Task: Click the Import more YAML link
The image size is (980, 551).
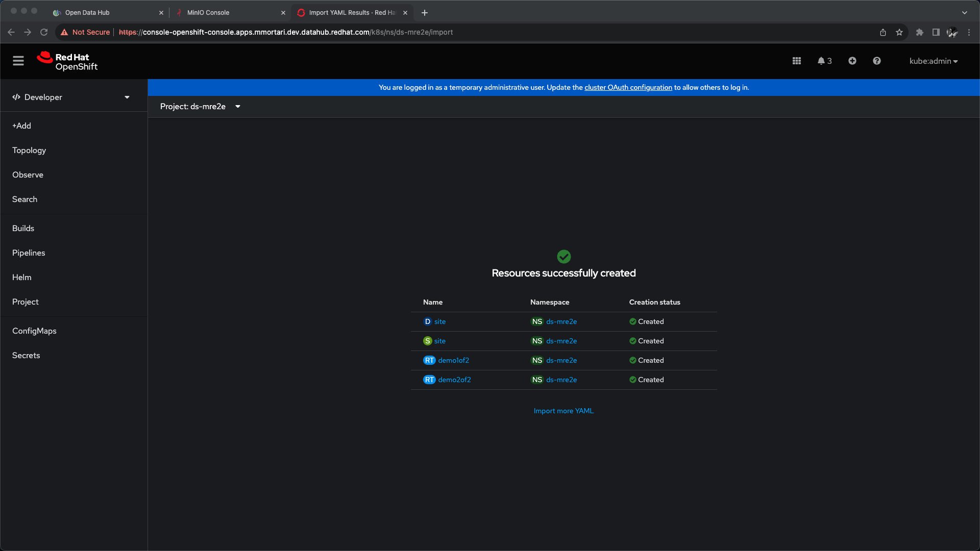Action: pos(563,411)
